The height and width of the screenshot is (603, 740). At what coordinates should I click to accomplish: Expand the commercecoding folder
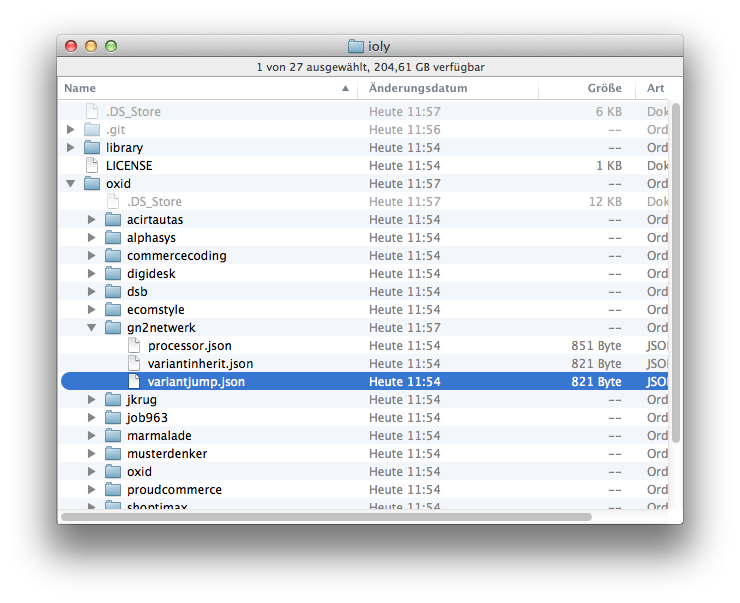(92, 255)
